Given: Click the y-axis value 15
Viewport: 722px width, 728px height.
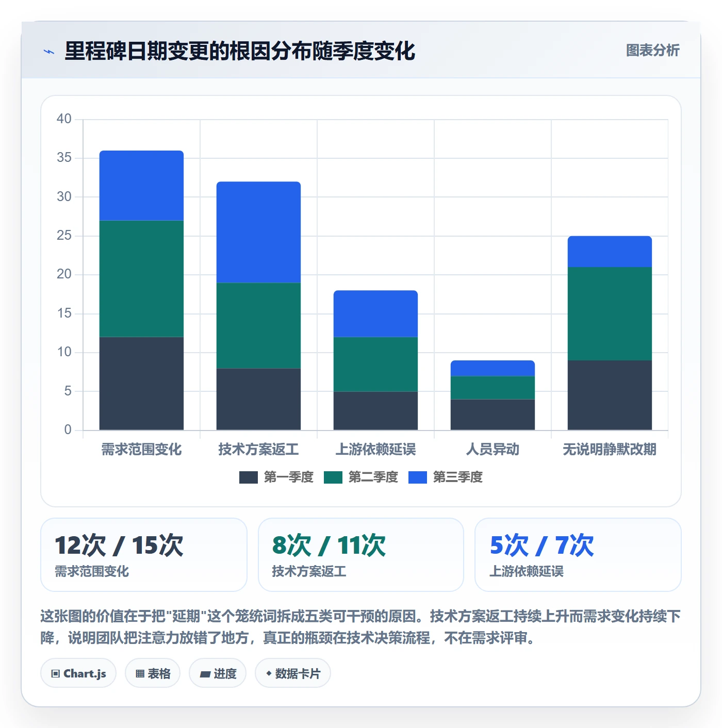Looking at the screenshot, I should coord(64,313).
